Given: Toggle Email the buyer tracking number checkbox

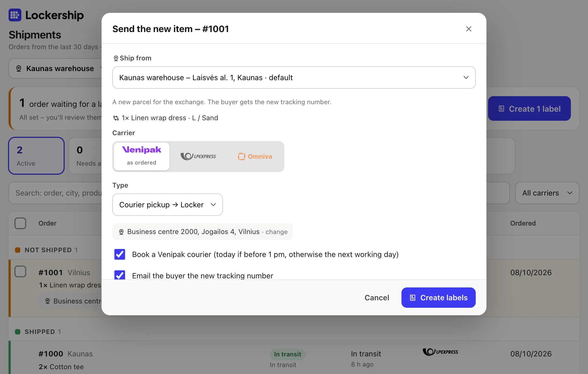Looking at the screenshot, I should tap(120, 275).
